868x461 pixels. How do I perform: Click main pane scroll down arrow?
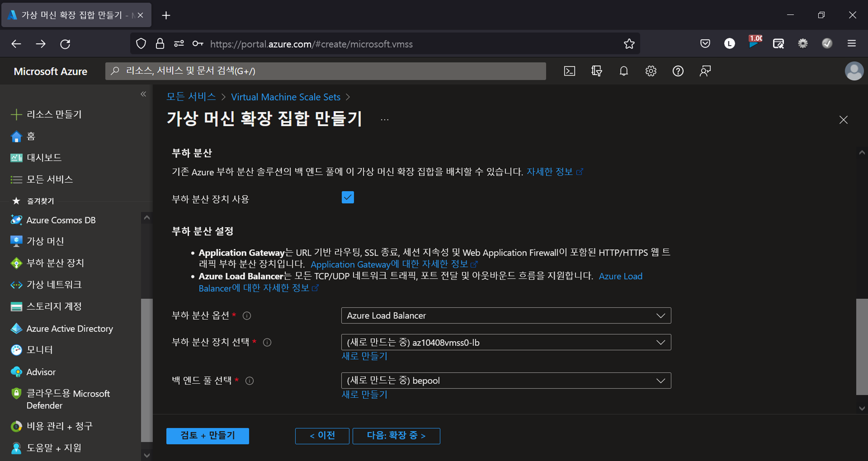pos(862,409)
